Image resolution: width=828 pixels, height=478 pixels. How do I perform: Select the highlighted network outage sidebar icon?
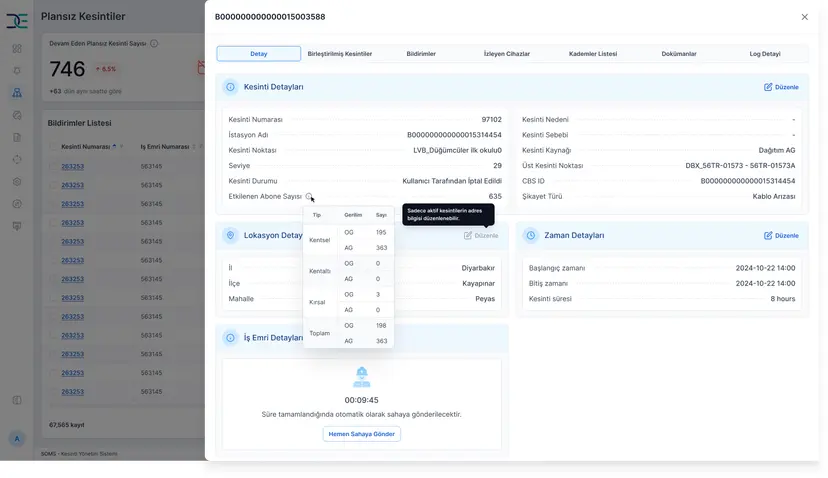(x=17, y=93)
